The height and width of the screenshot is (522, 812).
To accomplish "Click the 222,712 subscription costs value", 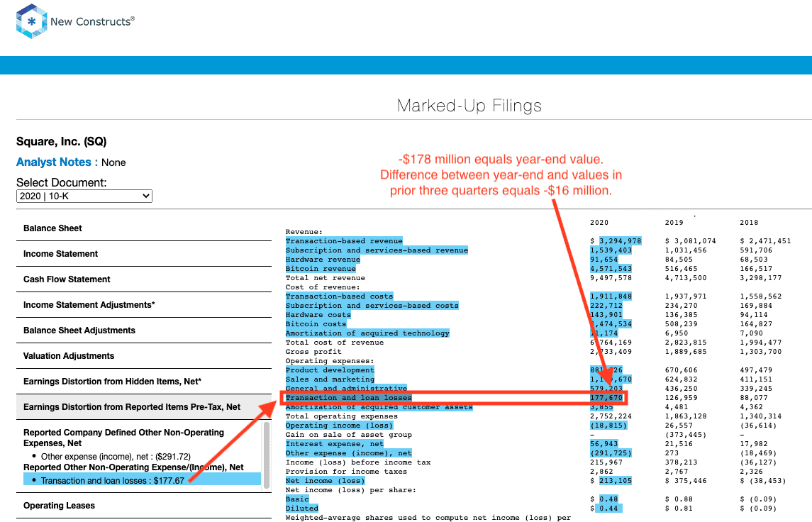I will (x=606, y=306).
